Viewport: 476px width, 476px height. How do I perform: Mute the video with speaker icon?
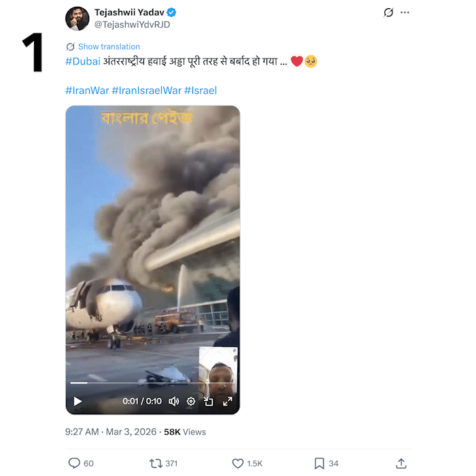point(173,401)
